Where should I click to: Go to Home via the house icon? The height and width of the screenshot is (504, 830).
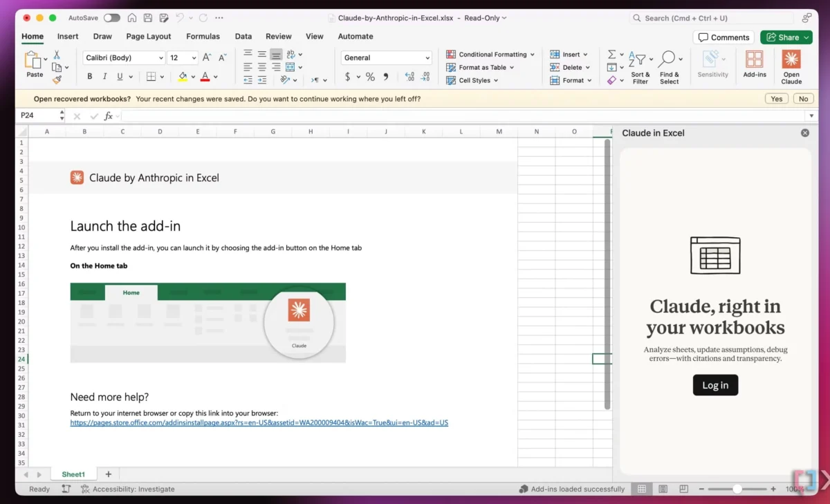[131, 18]
